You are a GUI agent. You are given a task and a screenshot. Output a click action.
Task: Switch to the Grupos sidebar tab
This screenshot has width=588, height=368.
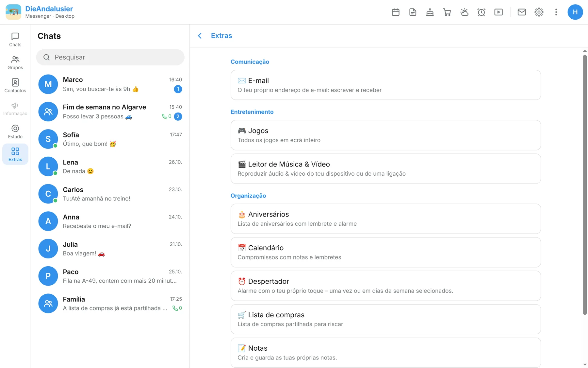coord(15,62)
